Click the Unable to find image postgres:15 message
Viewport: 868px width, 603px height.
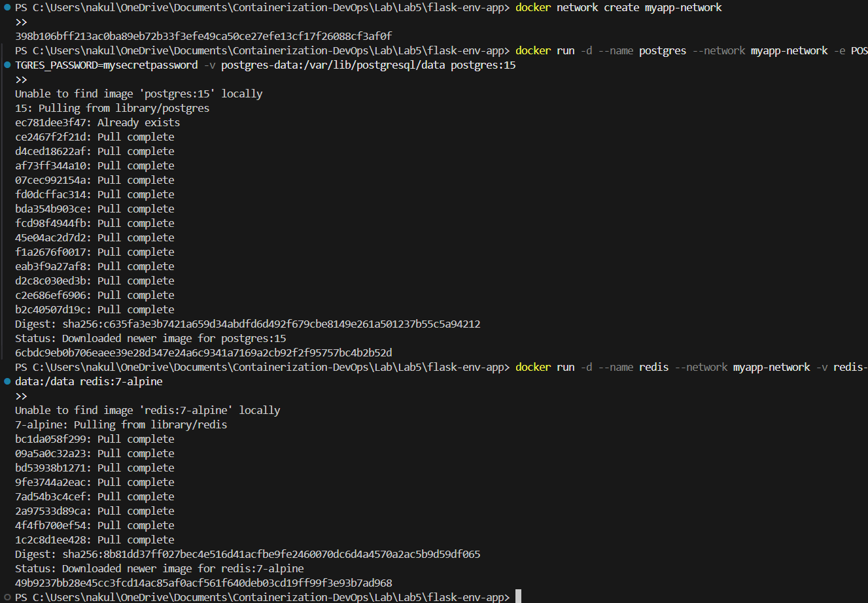pyautogui.click(x=139, y=94)
